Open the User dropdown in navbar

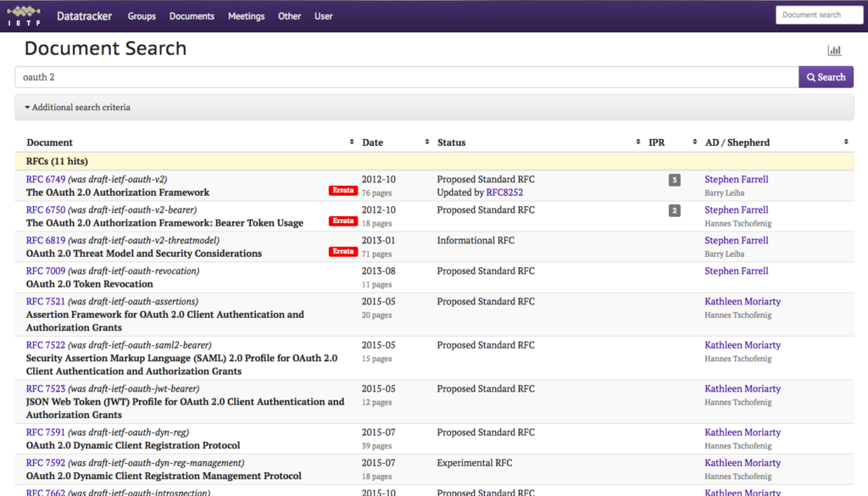coord(323,15)
